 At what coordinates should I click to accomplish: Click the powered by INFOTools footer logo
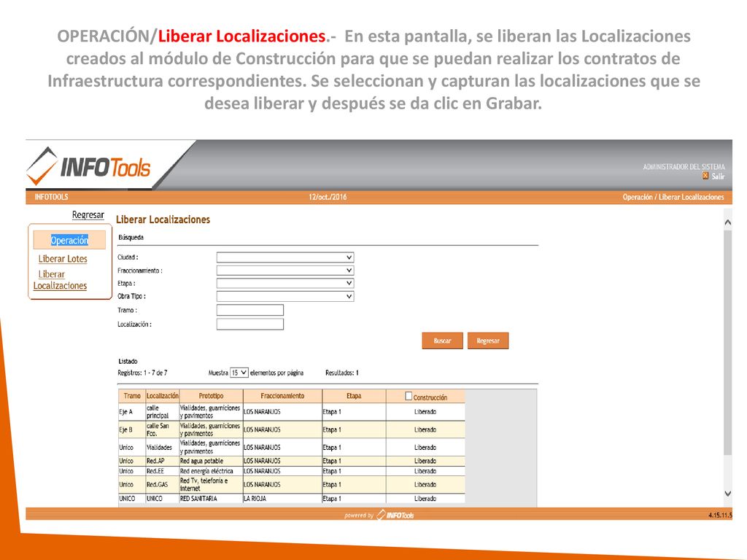[379, 515]
